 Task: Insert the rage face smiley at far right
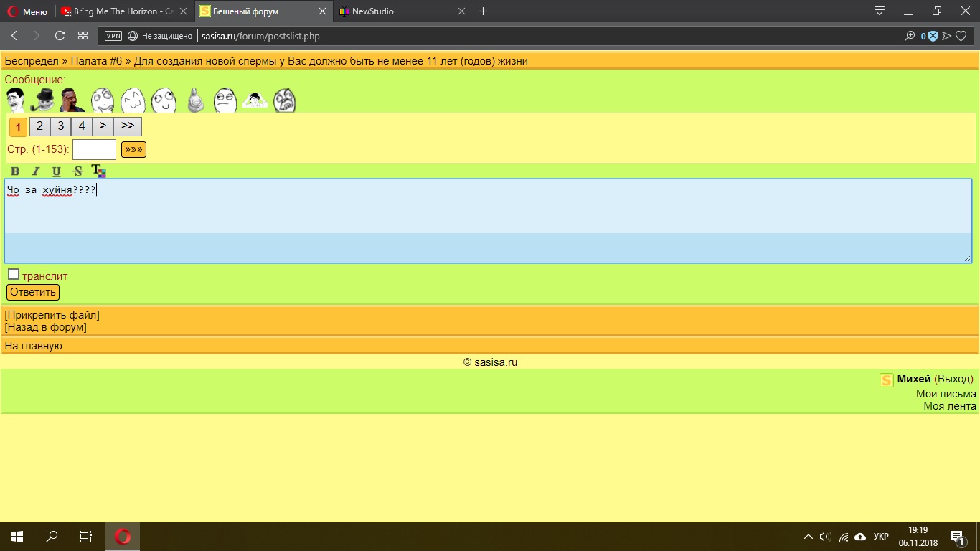point(285,100)
